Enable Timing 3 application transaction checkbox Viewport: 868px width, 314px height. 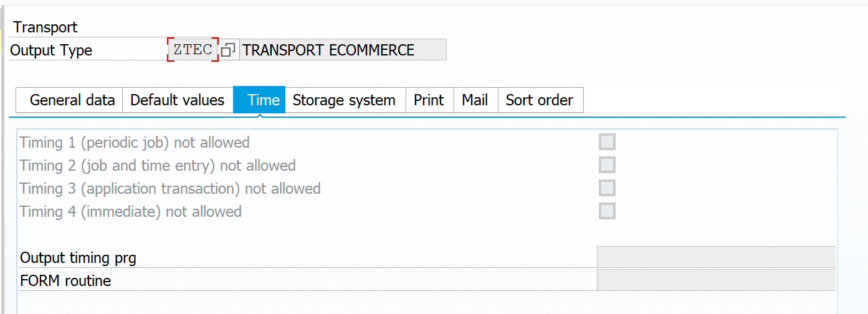click(607, 188)
